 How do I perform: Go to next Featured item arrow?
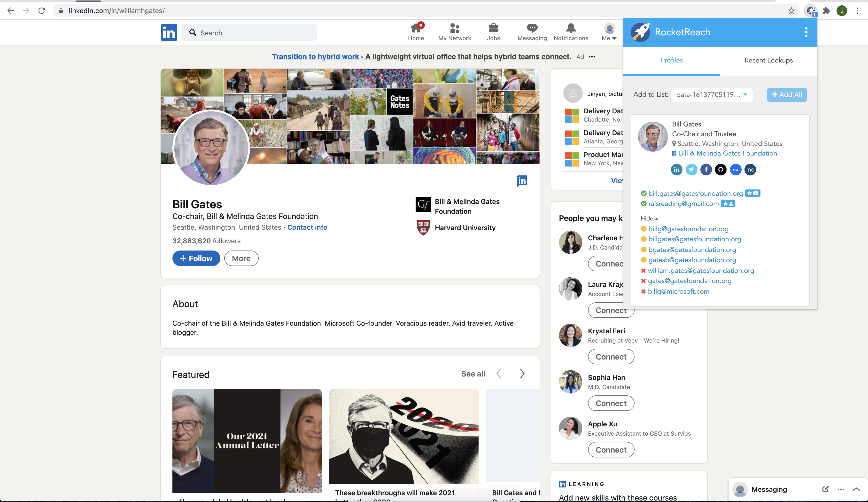pyautogui.click(x=522, y=374)
